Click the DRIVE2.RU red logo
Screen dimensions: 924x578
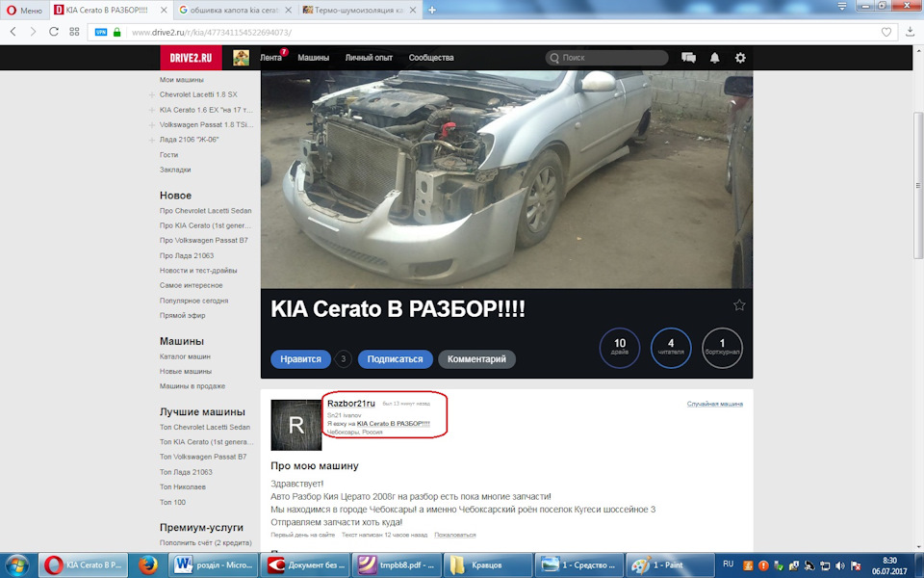(x=191, y=58)
